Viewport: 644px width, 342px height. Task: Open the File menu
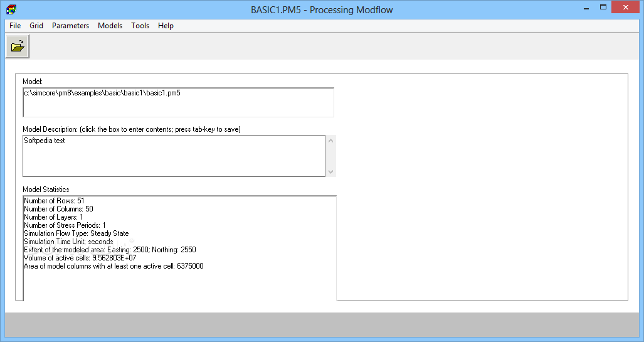[15, 26]
